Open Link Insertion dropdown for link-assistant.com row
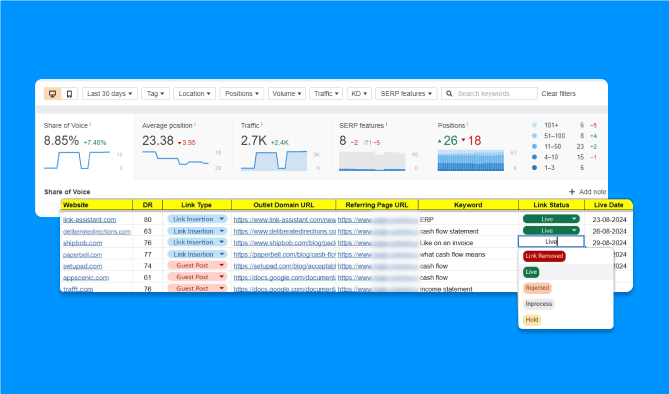Screen dimensions: 669x394 coord(197,219)
